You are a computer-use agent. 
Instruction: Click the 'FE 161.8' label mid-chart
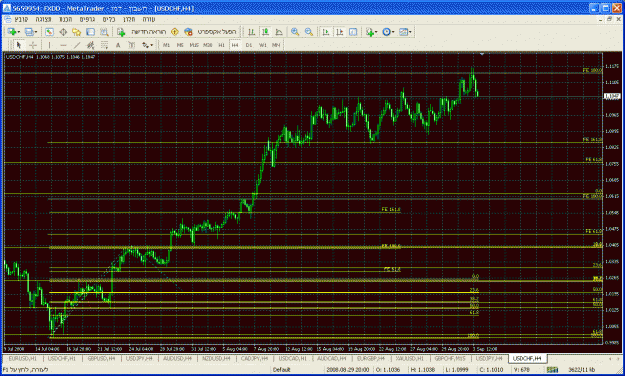pos(391,209)
